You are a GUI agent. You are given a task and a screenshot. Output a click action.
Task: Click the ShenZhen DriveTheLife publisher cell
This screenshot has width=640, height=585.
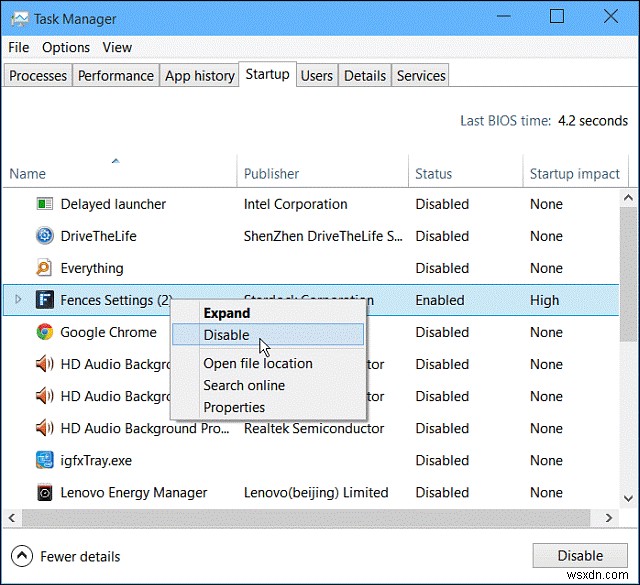pos(323,236)
